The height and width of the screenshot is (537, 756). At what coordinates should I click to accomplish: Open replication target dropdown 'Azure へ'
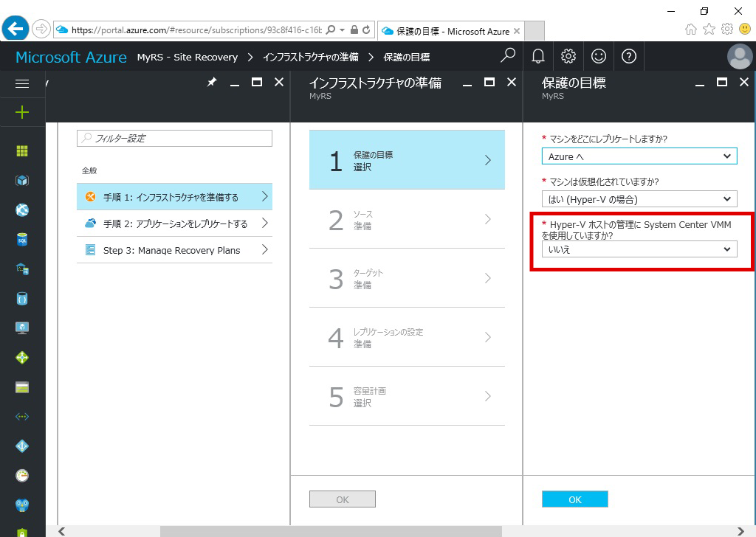tap(639, 156)
